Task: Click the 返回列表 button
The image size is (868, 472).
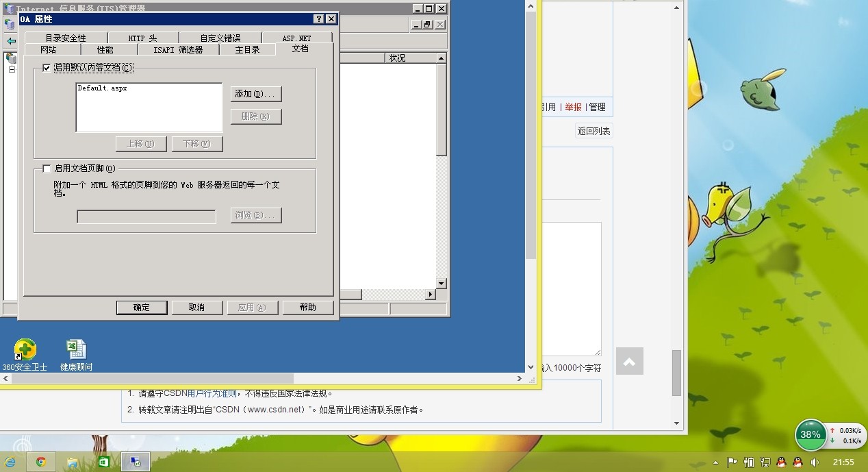Action: tap(593, 131)
